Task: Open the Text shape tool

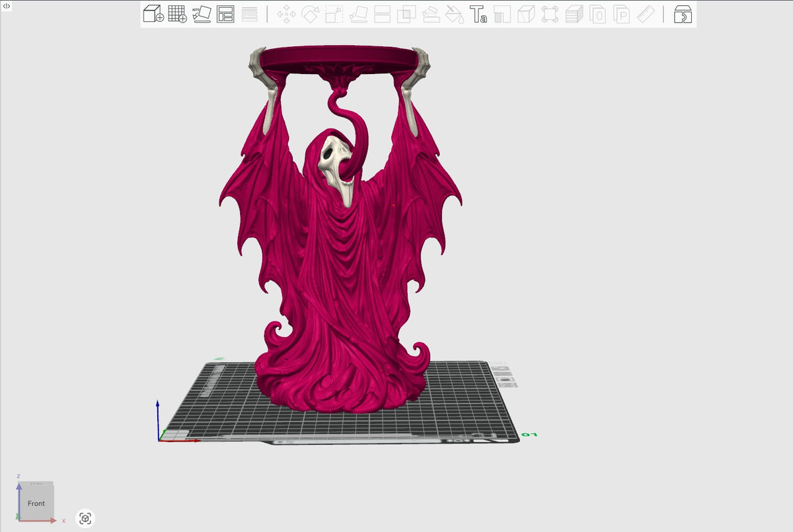Action: click(x=478, y=14)
